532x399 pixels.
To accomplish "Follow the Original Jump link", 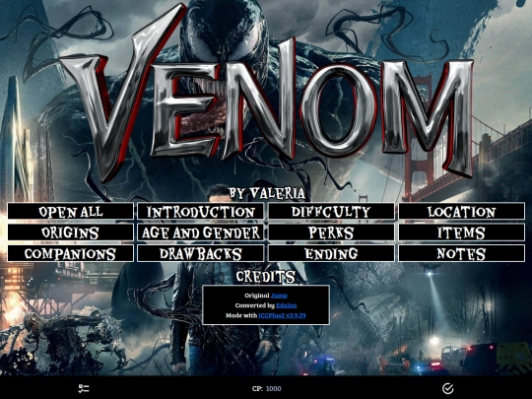I will coord(279,296).
